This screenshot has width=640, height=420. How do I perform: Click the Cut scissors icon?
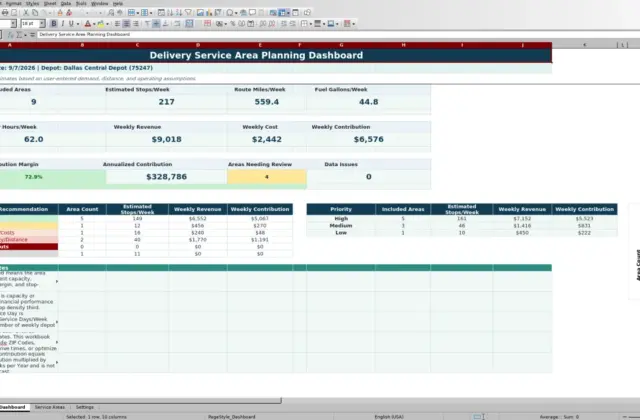(x=26, y=13)
